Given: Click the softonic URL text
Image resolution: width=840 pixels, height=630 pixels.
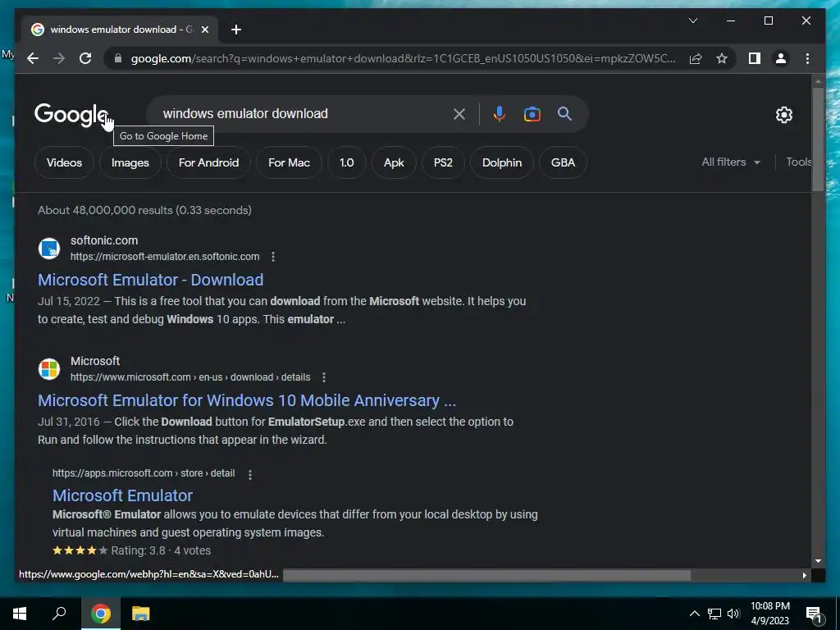Looking at the screenshot, I should [165, 257].
